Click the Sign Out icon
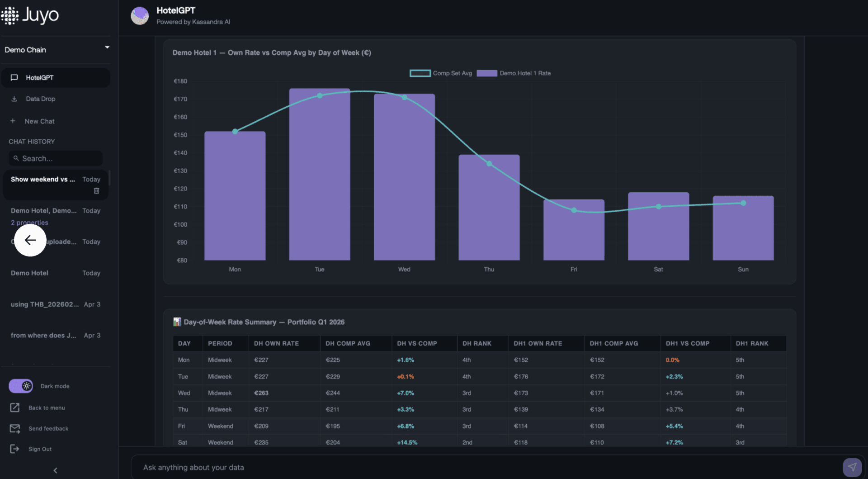 (14, 449)
